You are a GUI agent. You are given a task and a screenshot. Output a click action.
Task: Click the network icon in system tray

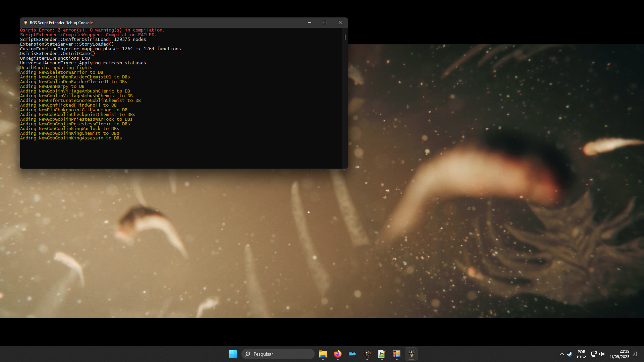tap(594, 354)
